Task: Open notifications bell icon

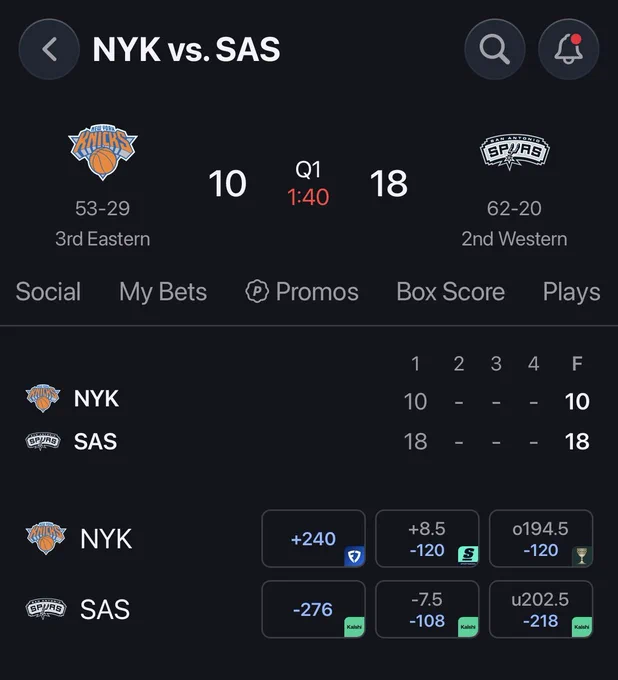Action: click(x=569, y=49)
